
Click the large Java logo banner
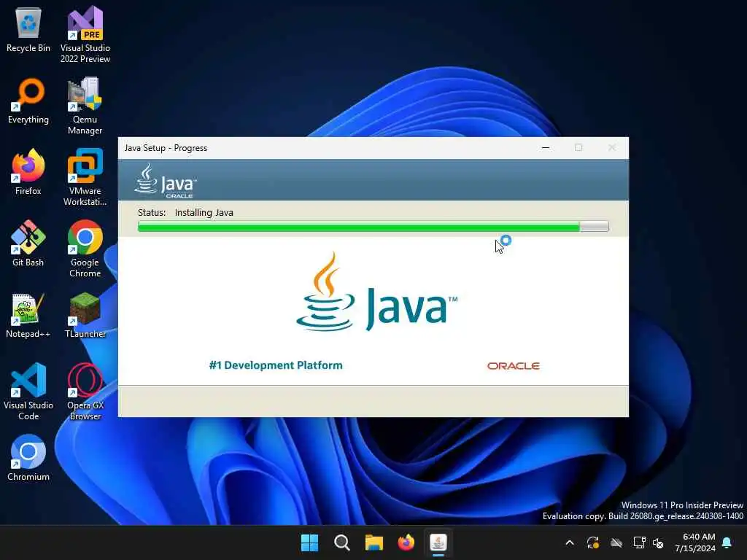pyautogui.click(x=376, y=292)
